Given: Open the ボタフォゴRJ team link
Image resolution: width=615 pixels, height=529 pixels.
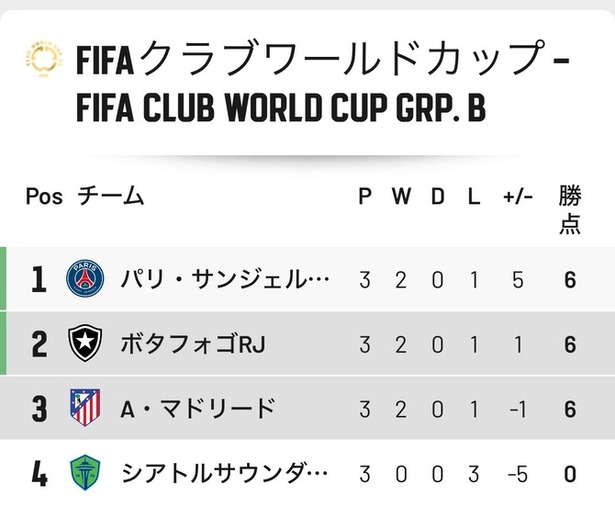Looking at the screenshot, I should click(192, 344).
